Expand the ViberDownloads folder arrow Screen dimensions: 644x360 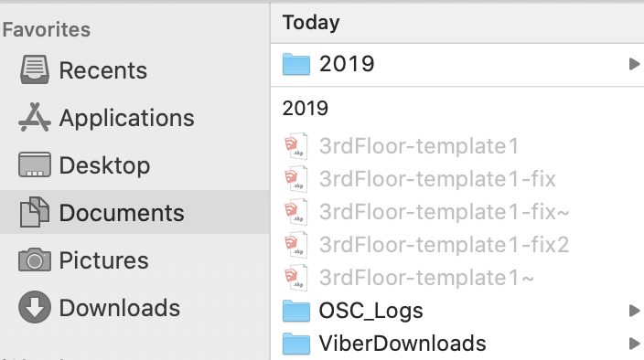[634, 344]
